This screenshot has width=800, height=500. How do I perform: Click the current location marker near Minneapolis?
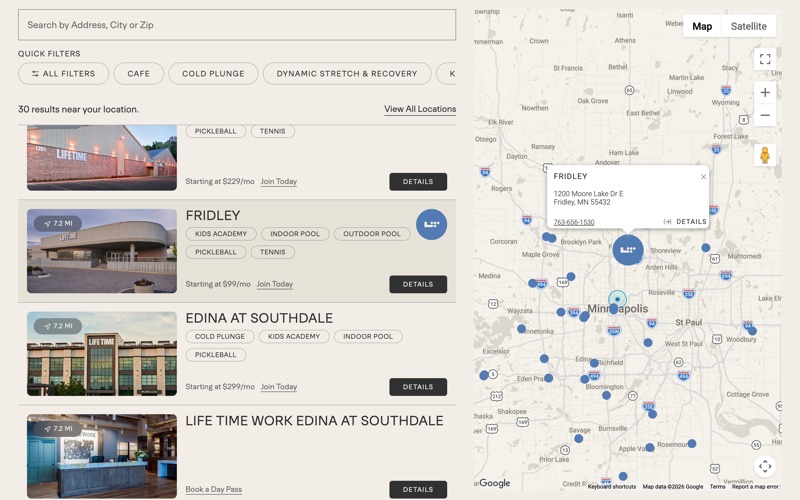click(617, 299)
